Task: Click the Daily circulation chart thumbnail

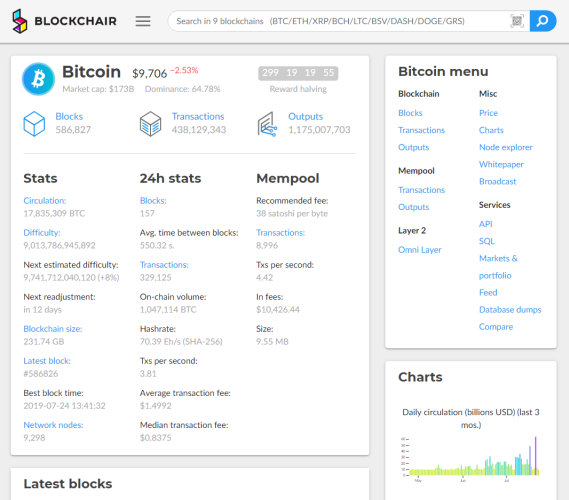Action: pyautogui.click(x=471, y=459)
